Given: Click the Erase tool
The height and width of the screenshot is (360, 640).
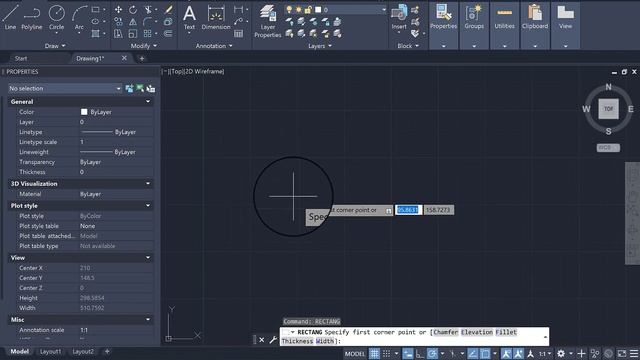Looking at the screenshot, I should (168, 9).
